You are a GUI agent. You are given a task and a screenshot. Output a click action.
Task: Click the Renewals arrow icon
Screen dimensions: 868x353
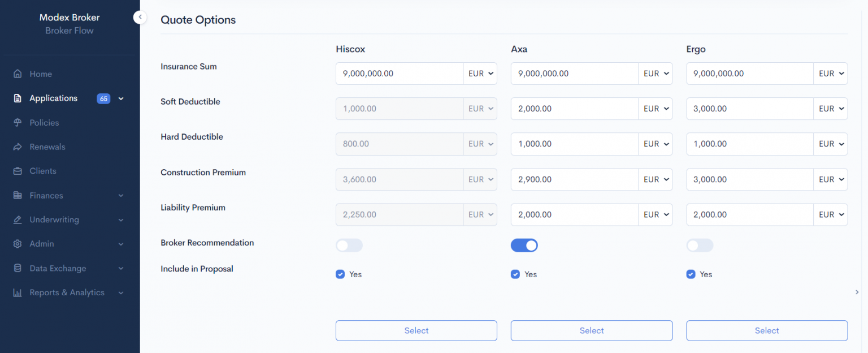point(18,147)
